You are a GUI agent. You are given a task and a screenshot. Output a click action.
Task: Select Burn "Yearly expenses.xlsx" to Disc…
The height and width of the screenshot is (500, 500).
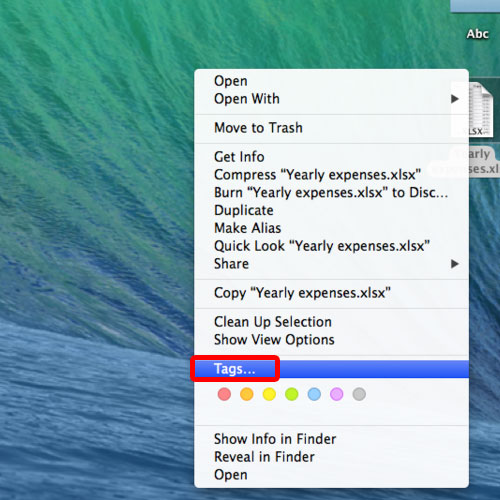pyautogui.click(x=331, y=193)
